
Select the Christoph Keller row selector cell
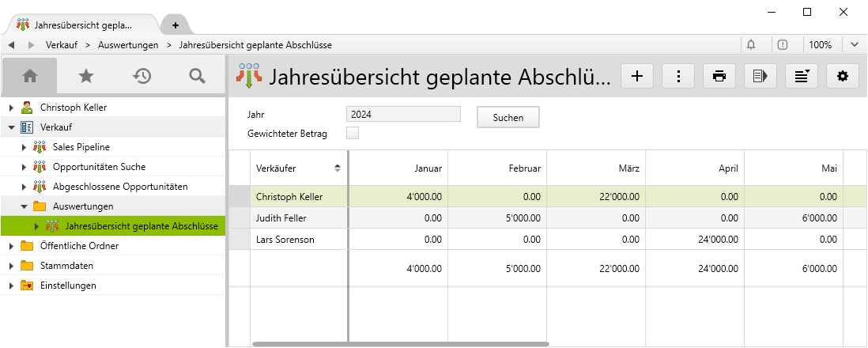(x=240, y=196)
